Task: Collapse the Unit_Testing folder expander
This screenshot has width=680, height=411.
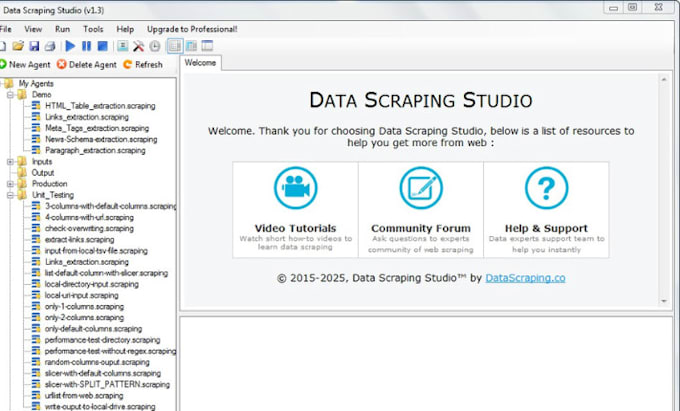Action: 10,195
